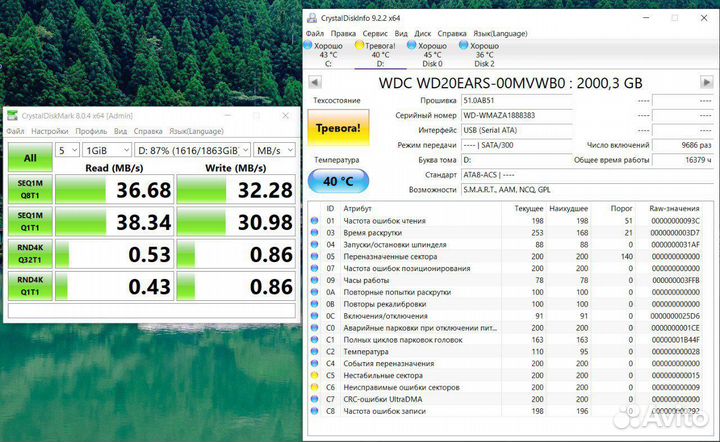
Task: Click the CrystalDiskMark app icon in title bar
Action: [x=12, y=116]
